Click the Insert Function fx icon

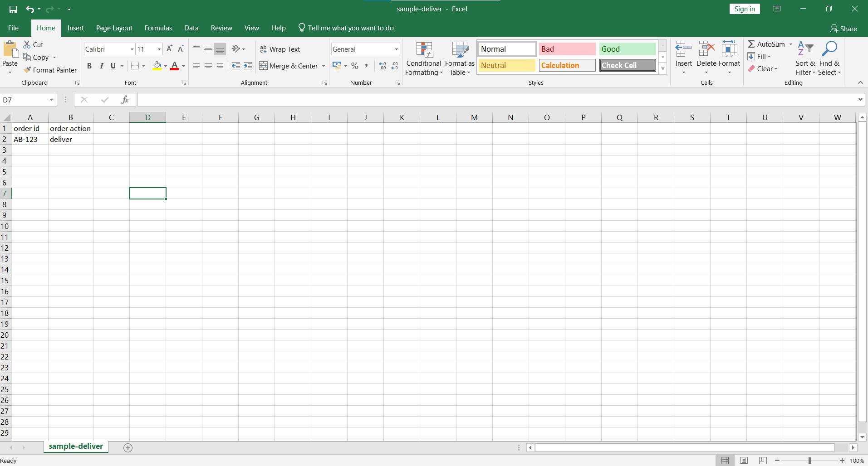point(125,100)
